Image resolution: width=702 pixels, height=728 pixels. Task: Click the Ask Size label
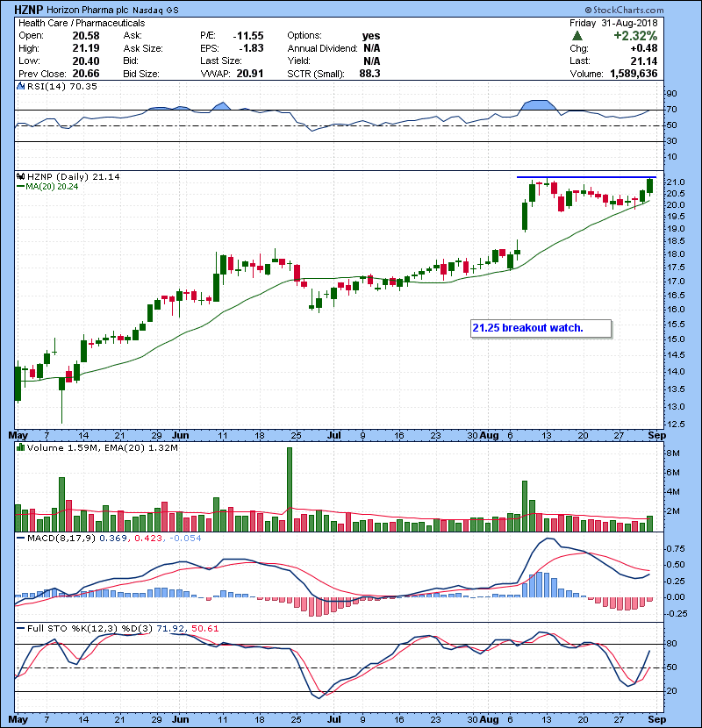click(143, 48)
